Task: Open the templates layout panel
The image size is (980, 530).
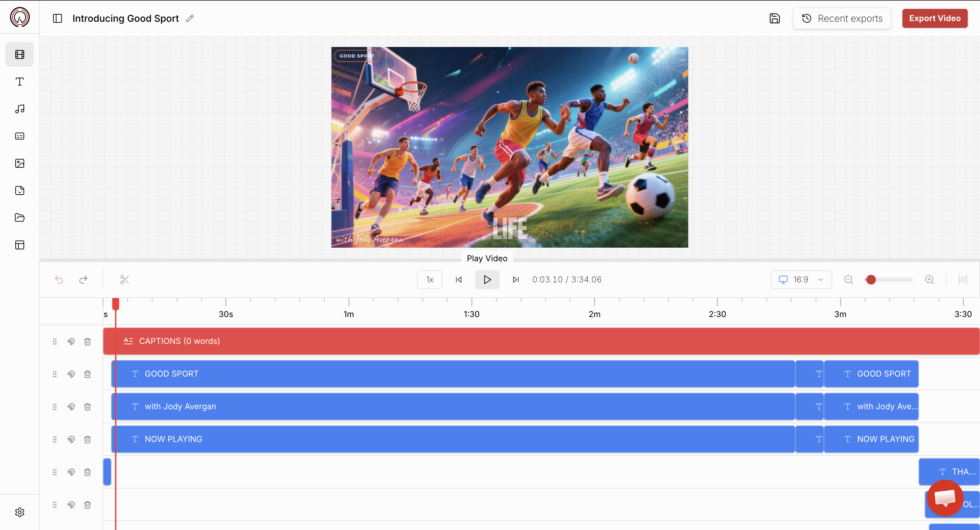Action: click(20, 245)
